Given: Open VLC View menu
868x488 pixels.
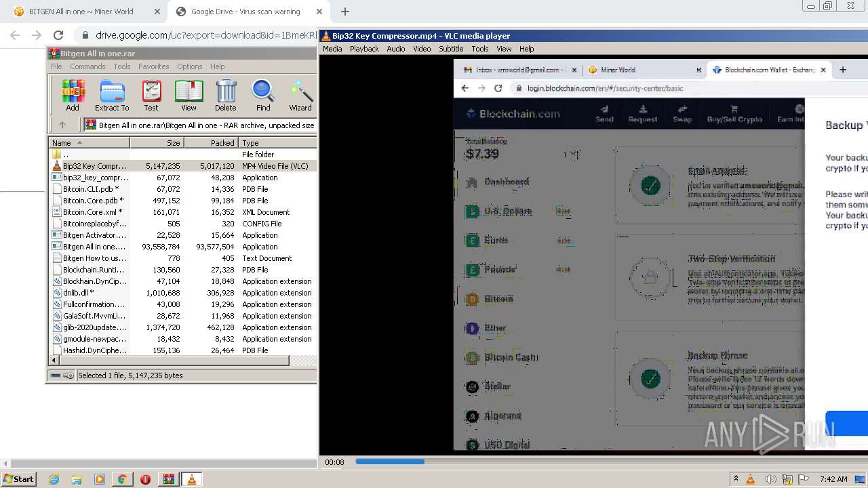Looking at the screenshot, I should coord(504,49).
